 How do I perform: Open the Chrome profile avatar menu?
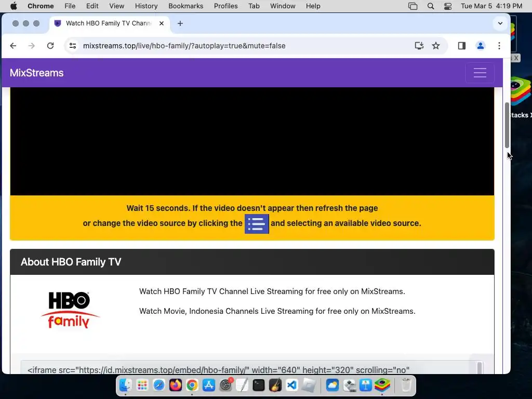481,46
